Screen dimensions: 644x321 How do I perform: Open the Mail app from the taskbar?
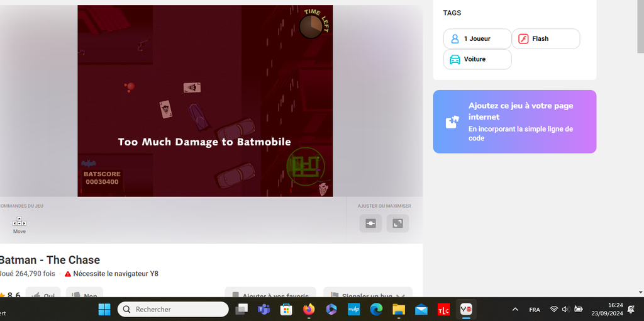[x=421, y=309]
